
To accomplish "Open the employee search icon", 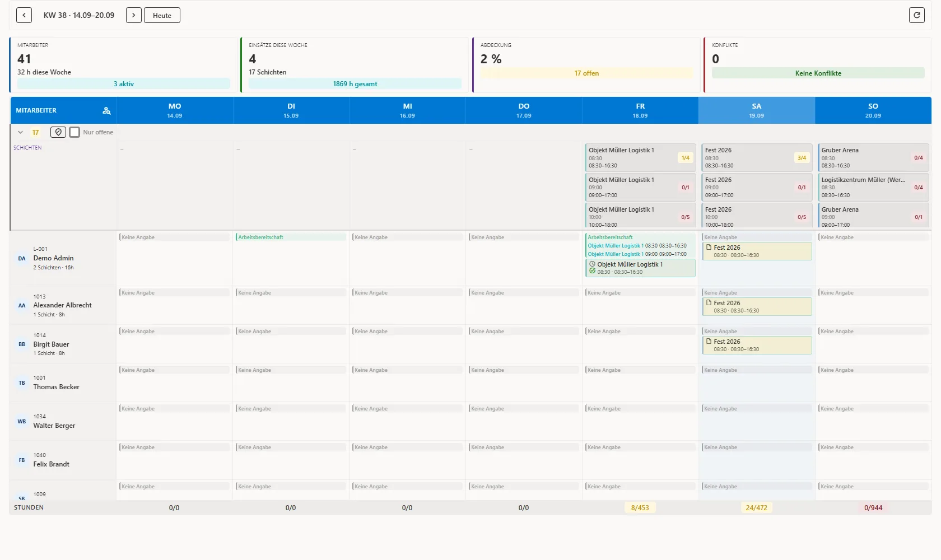I will pos(106,110).
